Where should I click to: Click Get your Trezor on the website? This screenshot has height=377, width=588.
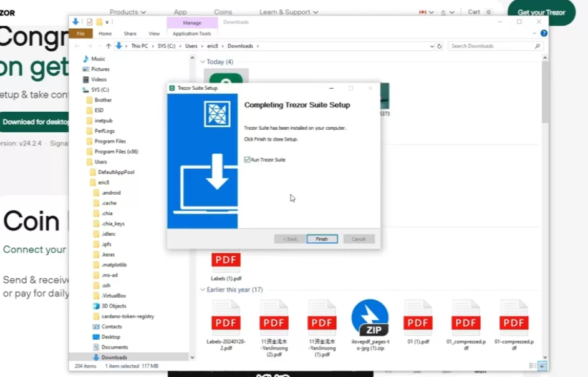(x=541, y=12)
